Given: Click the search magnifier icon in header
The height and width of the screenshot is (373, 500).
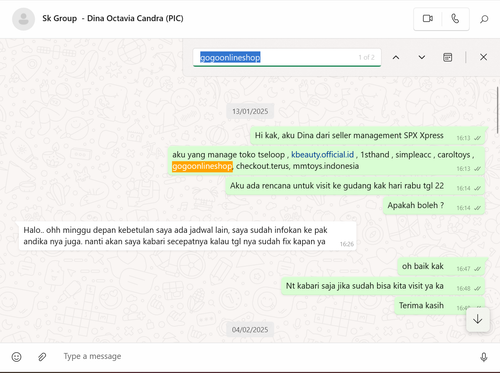Looking at the screenshot, I should [484, 19].
